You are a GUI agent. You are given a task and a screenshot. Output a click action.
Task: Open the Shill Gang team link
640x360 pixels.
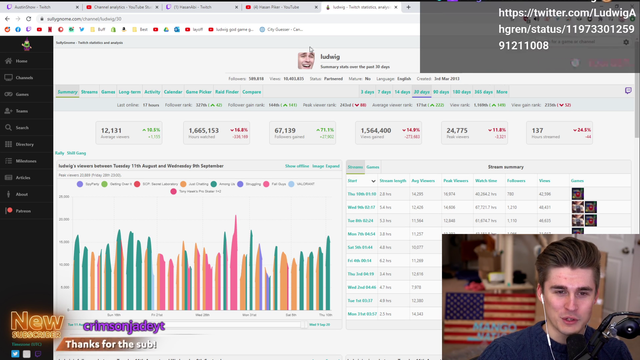(76, 153)
